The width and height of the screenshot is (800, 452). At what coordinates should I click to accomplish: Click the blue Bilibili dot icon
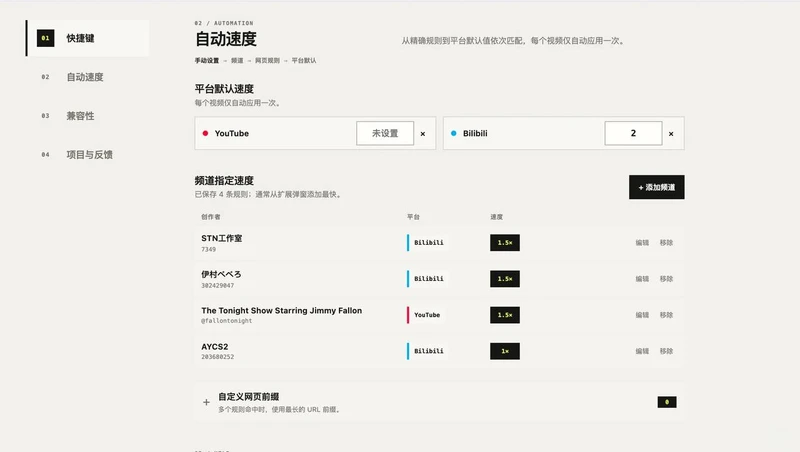pos(454,133)
